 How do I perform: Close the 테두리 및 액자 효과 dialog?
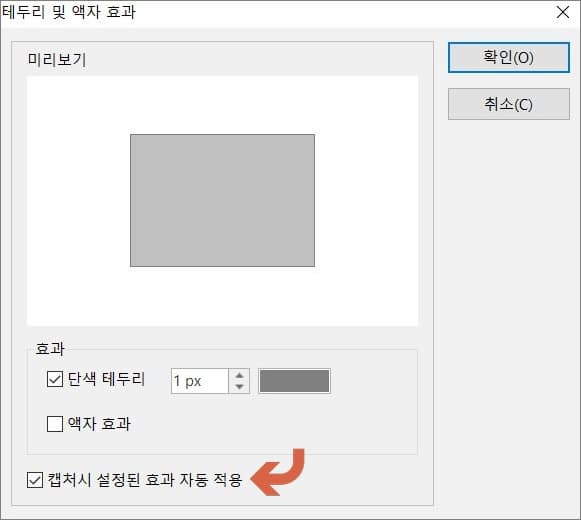coord(563,12)
